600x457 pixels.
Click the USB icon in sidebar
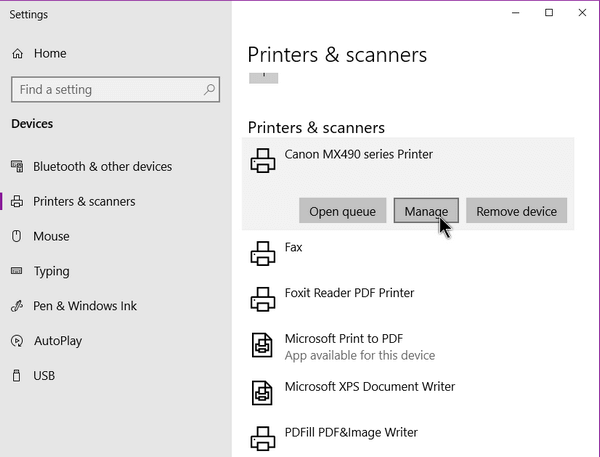point(16,375)
